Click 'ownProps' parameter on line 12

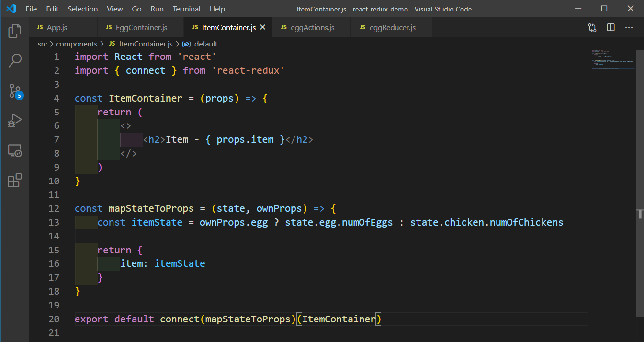(x=279, y=208)
